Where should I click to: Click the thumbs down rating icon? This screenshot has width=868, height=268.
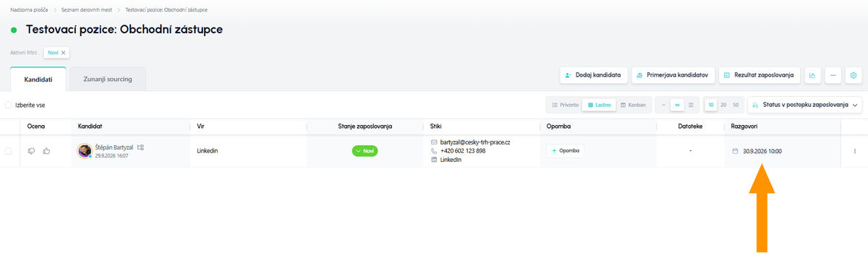[x=31, y=151]
